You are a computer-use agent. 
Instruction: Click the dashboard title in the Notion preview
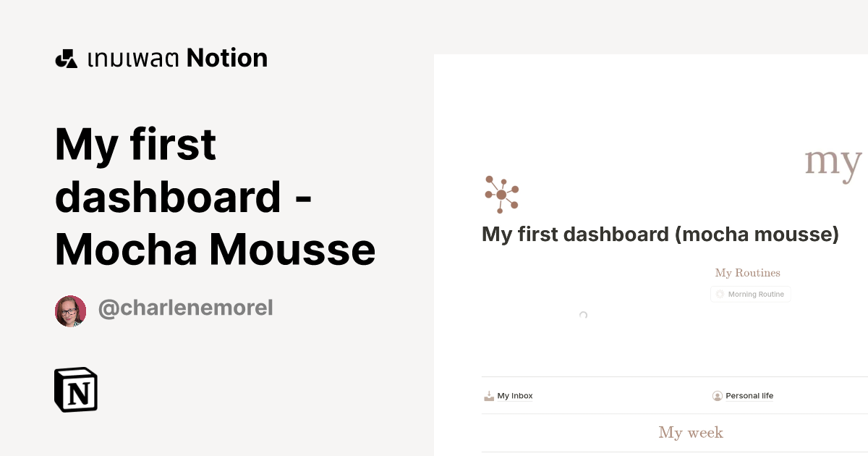pyautogui.click(x=660, y=234)
